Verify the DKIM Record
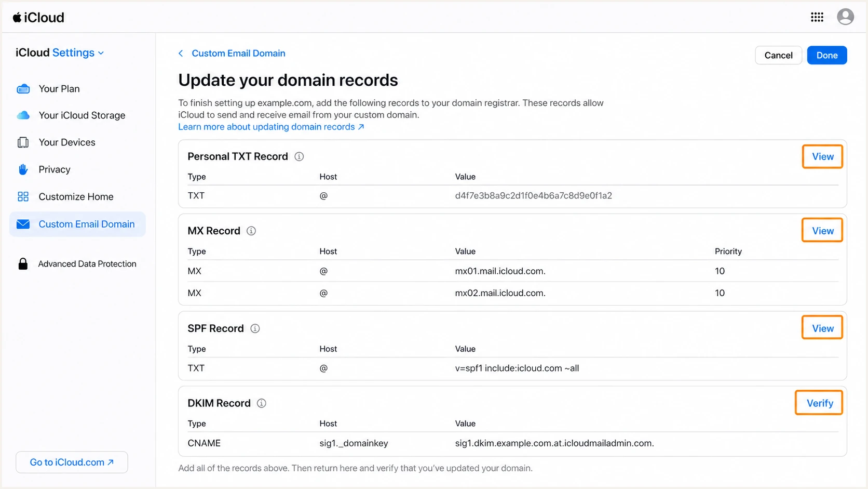The height and width of the screenshot is (489, 868). (x=819, y=403)
